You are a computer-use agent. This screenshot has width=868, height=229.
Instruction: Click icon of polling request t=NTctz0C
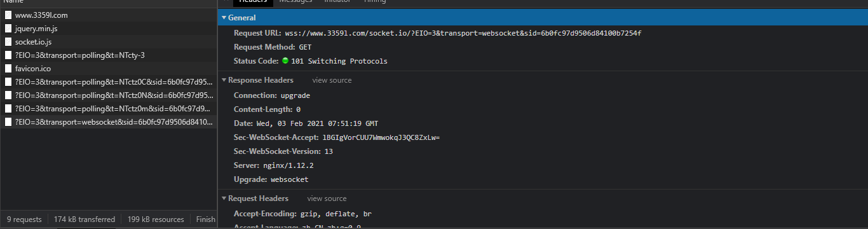(8, 81)
